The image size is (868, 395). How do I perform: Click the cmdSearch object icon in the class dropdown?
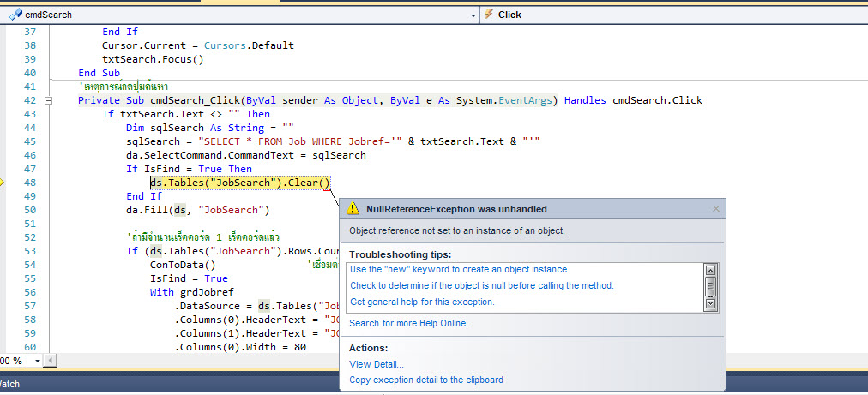tap(15, 15)
